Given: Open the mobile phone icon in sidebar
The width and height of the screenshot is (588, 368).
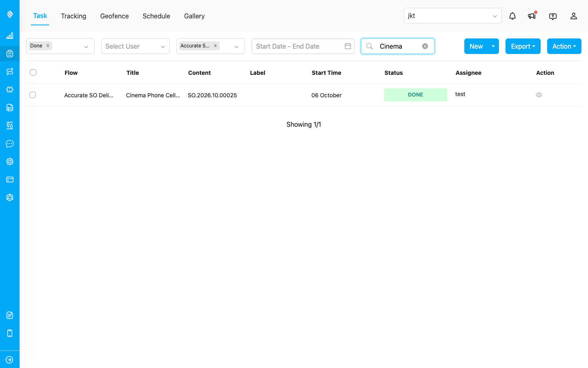Looking at the screenshot, I should [10, 333].
